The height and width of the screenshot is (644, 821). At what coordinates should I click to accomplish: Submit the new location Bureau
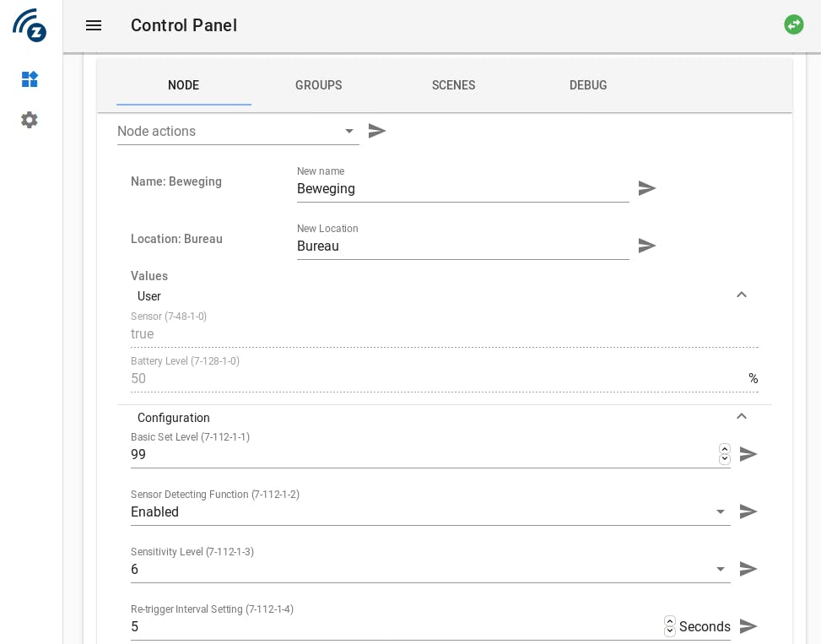(647, 246)
